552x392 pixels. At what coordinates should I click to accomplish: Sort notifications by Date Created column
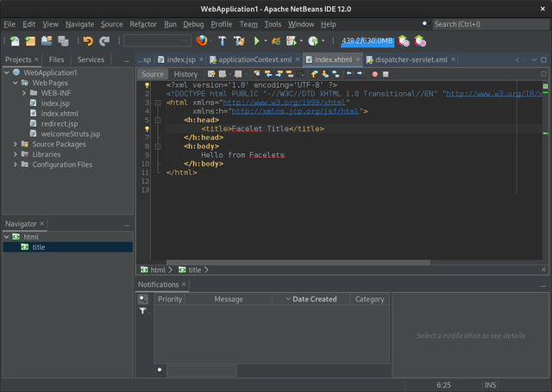click(314, 299)
